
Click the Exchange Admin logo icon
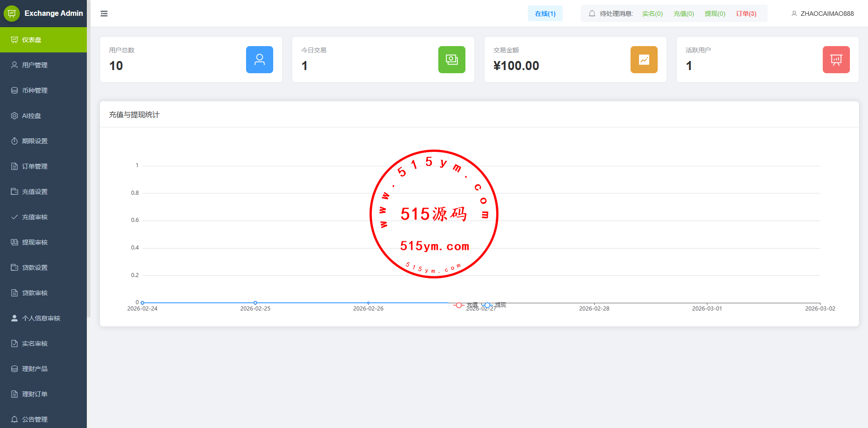12,14
